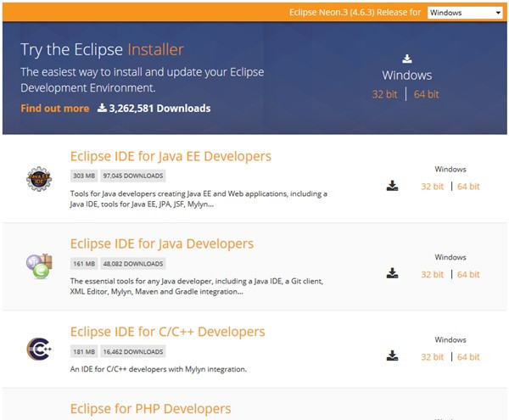
Task: Click the Eclipse Neon.3 (4.6.3) Release text
Action: coord(355,13)
